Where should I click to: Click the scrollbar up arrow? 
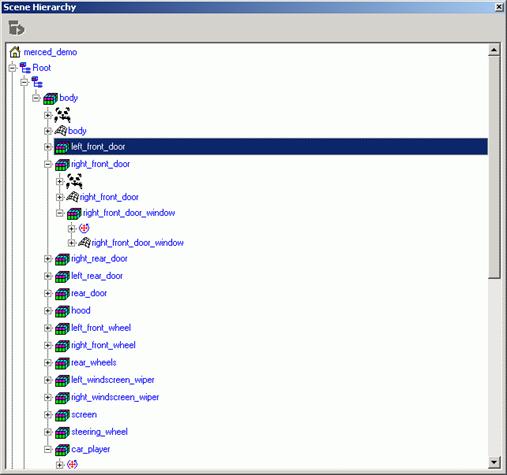pos(494,50)
